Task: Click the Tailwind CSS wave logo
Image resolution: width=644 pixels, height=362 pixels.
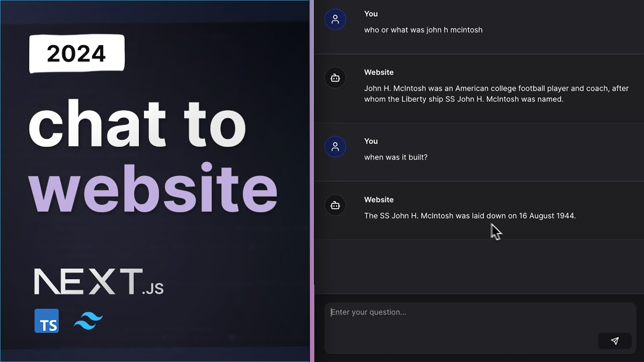Action: coord(88,321)
